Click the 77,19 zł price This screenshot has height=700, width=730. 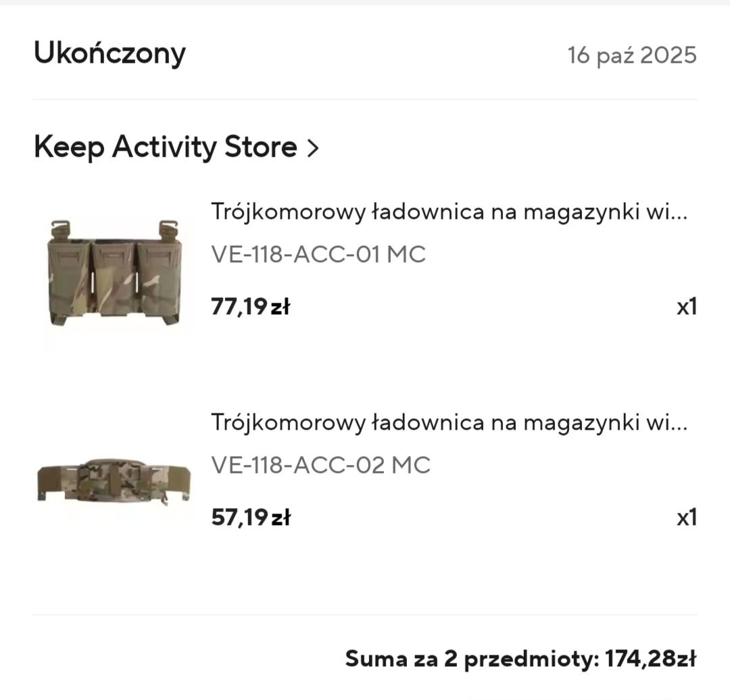[x=250, y=307]
